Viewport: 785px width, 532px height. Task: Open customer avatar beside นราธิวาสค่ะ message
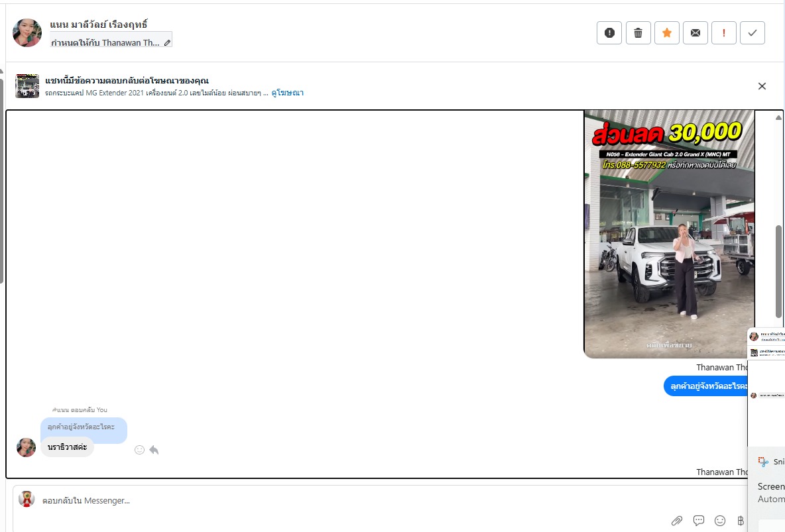26,447
